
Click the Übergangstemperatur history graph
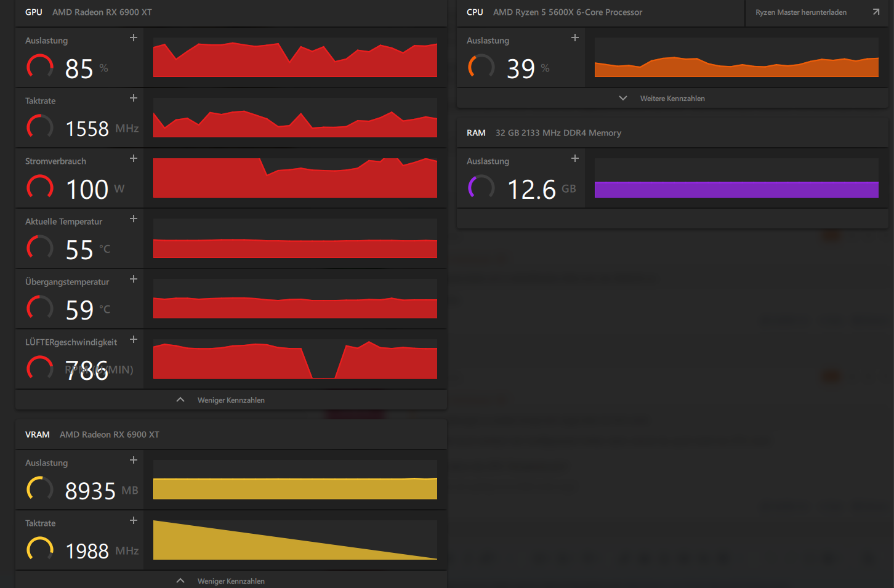point(295,299)
